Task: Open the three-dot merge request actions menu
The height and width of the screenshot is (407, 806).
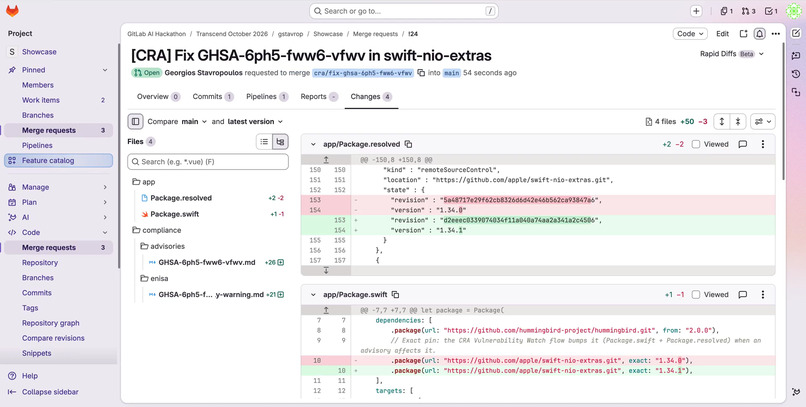Action: click(x=776, y=33)
